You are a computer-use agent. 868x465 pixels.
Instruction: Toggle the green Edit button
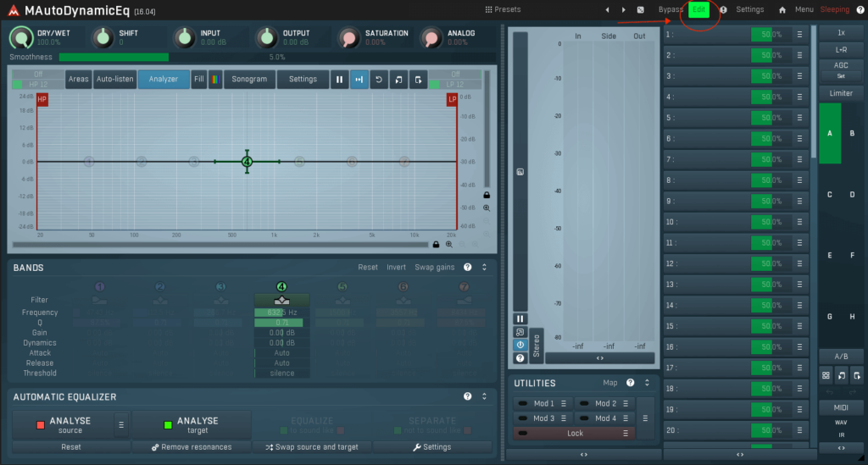699,9
